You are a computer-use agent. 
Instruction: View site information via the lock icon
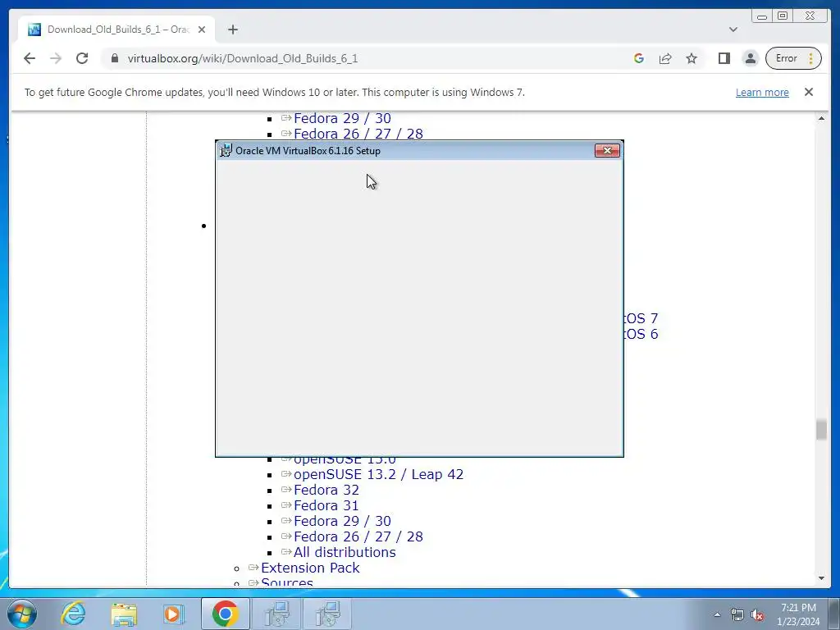tap(114, 58)
